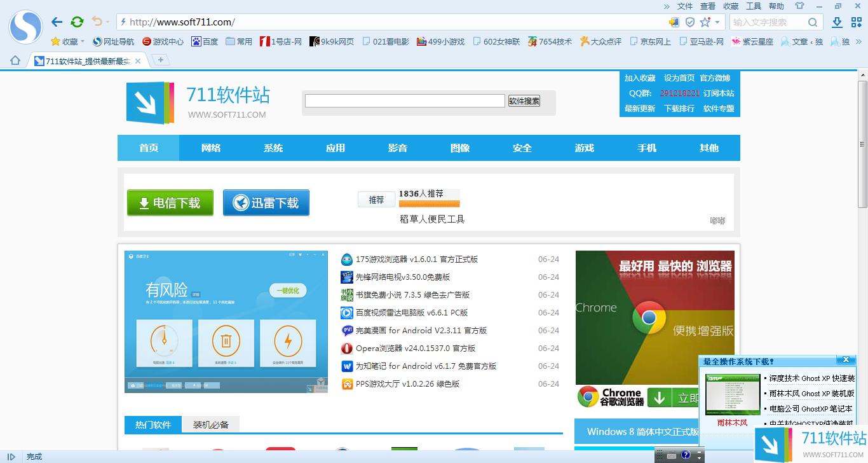Open 175游戏浏览器 v1.6.0.1 entry
Screen dimensions: 868x463
pos(417,259)
